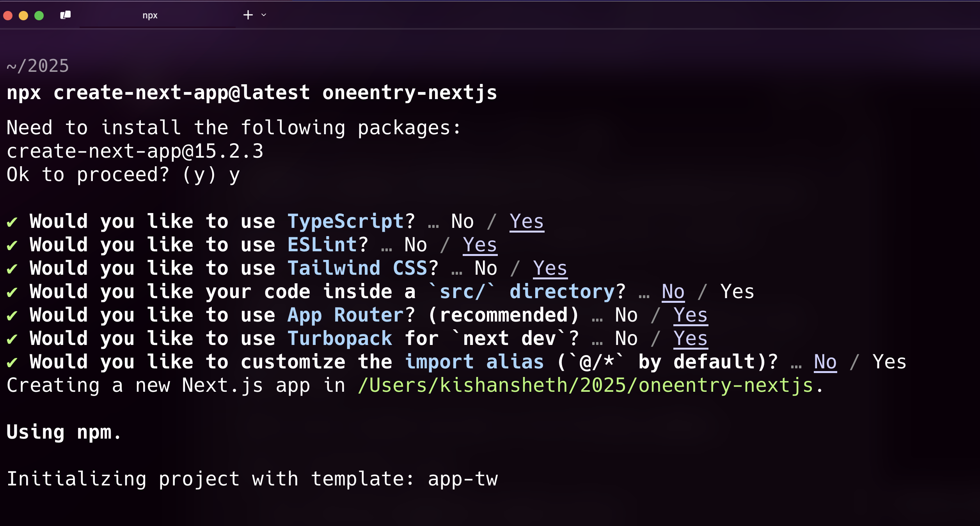
Task: Click the Yes answer for Turbopack
Action: pyautogui.click(x=691, y=338)
